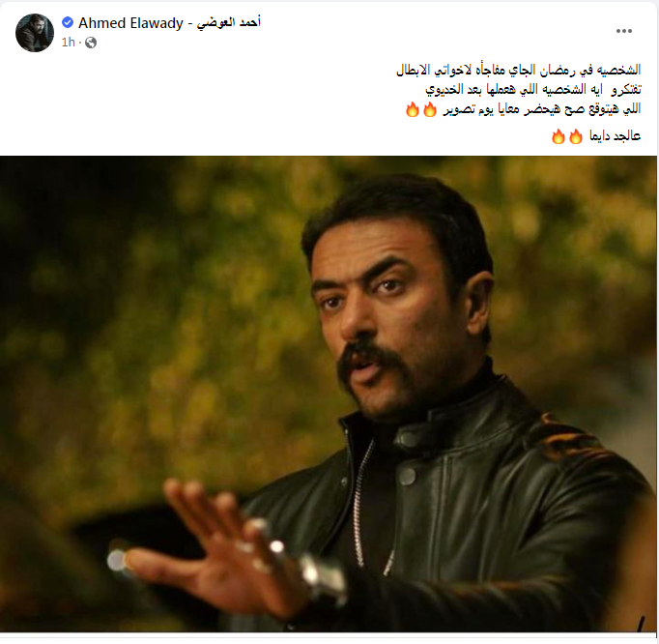
Task: Open the post via the 1h timestamp
Action: (x=68, y=43)
